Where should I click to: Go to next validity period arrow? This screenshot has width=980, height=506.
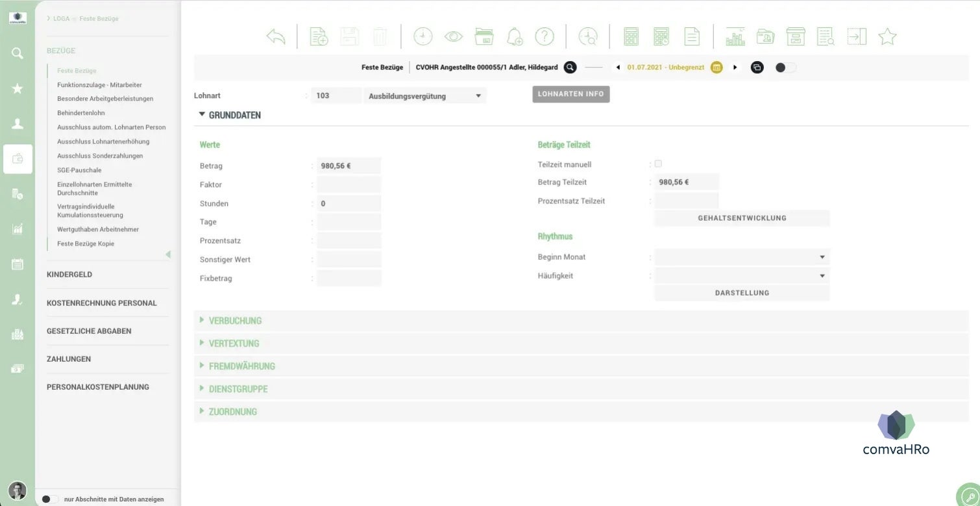[x=735, y=67]
